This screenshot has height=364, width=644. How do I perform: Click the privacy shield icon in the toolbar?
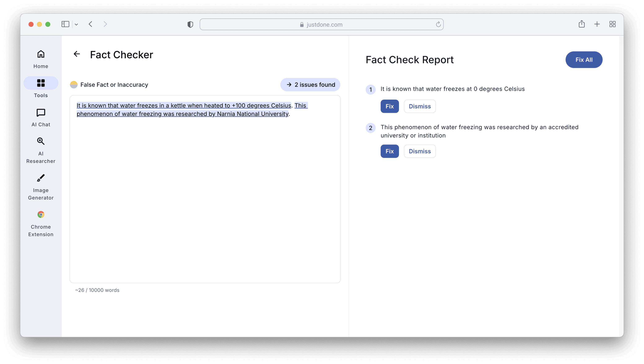[x=190, y=25]
